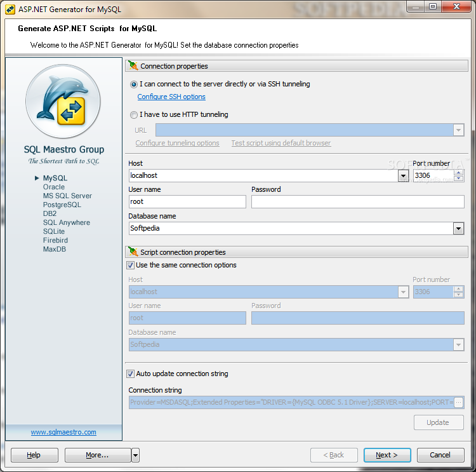Screen dimensions: 476x472
Task: Uncheck Use the same connection options
Action: (130, 266)
